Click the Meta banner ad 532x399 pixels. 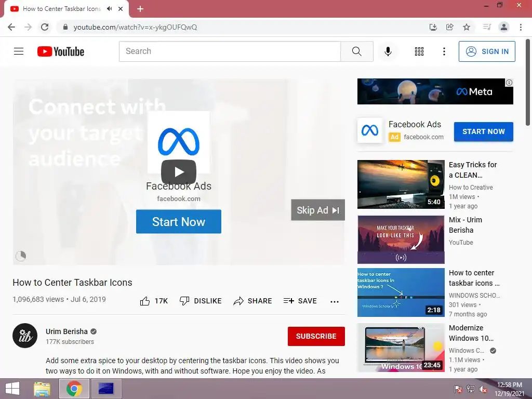[x=435, y=91]
